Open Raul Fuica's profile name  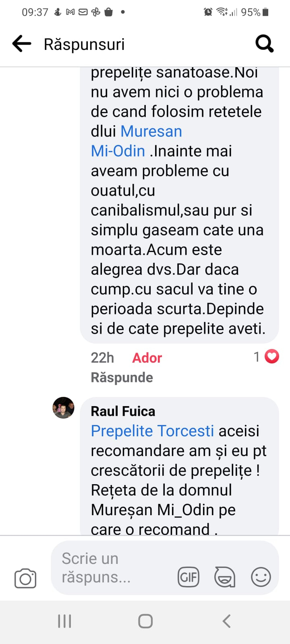pos(123,411)
